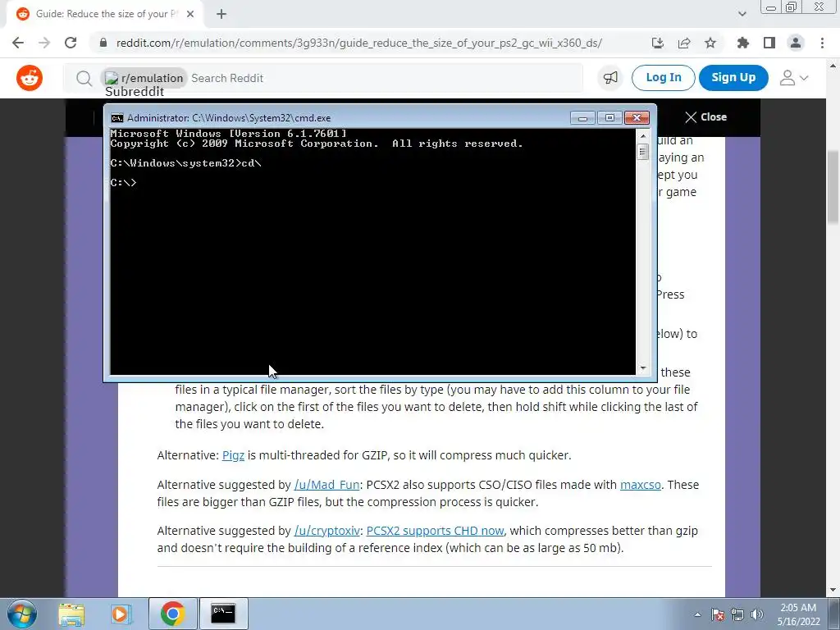Click the cmd.exe title bar icon
The image size is (840, 630).
116,118
